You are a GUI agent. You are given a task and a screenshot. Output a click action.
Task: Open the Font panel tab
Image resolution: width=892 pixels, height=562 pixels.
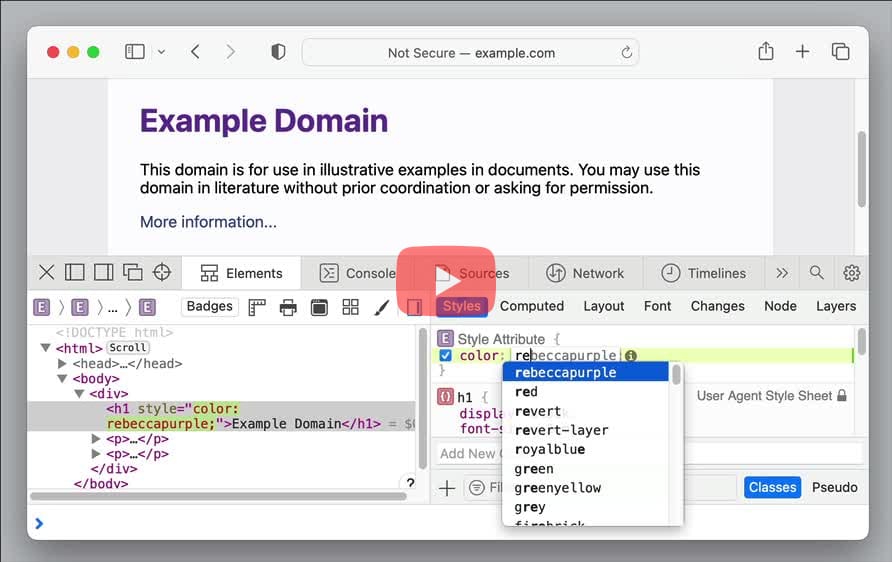(x=658, y=306)
